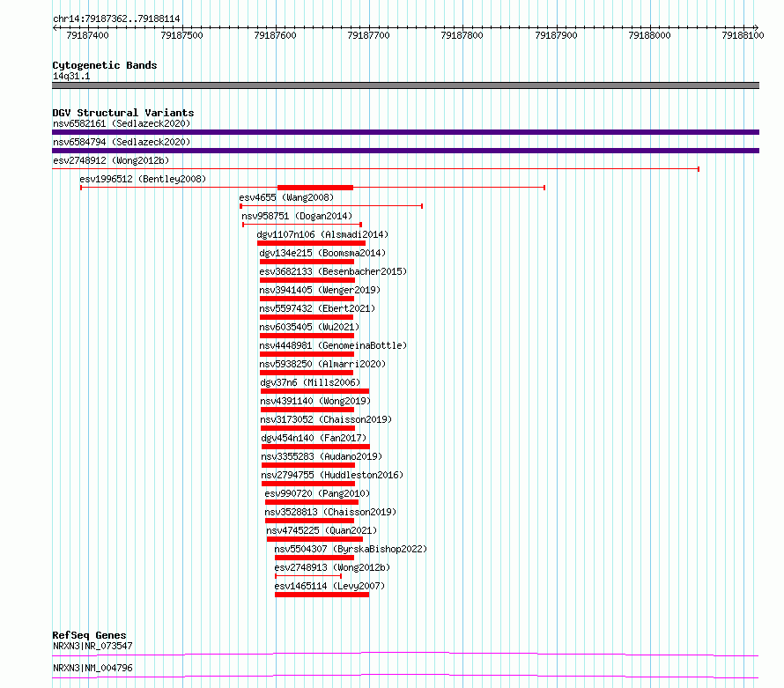Click the ruler position 79187400
Image resolution: width=784 pixels, height=688 pixels.
point(87,35)
